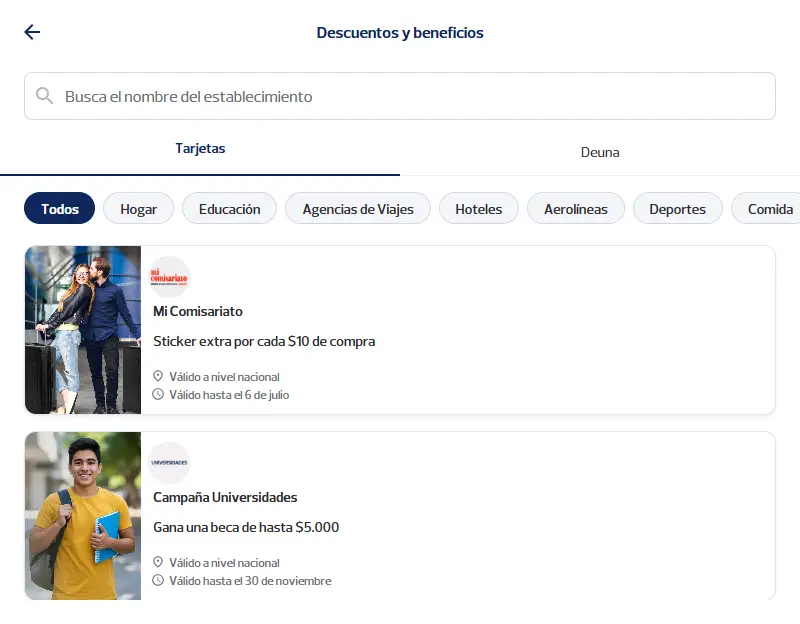Image resolution: width=800 pixels, height=624 pixels.
Task: Show only Hoteles discounts
Action: point(479,208)
